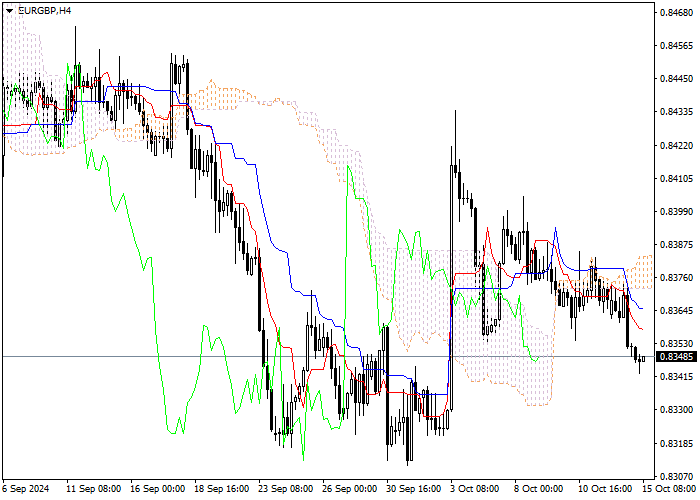Select the current price tag 0.83485

coord(677,357)
